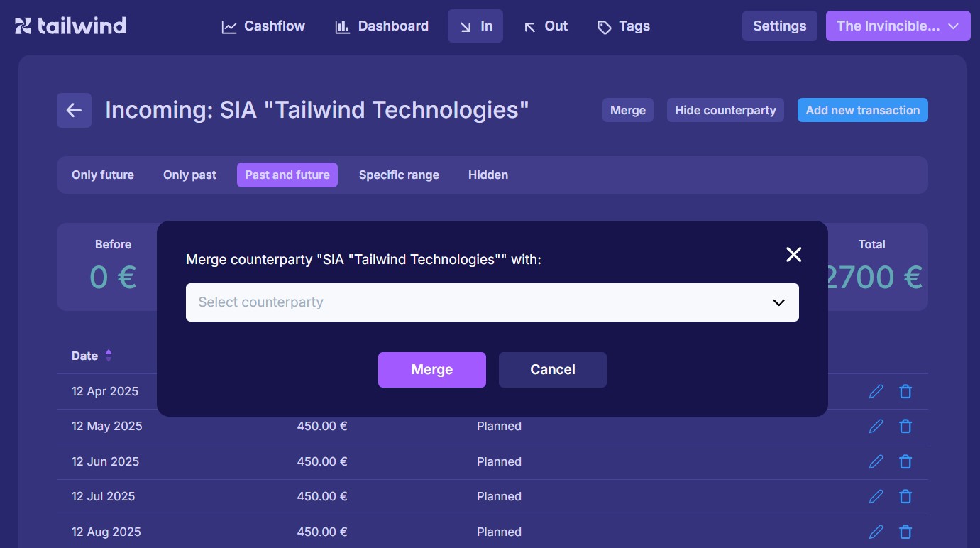Viewport: 980px width, 548px height.
Task: Delete the 12 Jul 2025 transaction
Action: click(905, 496)
